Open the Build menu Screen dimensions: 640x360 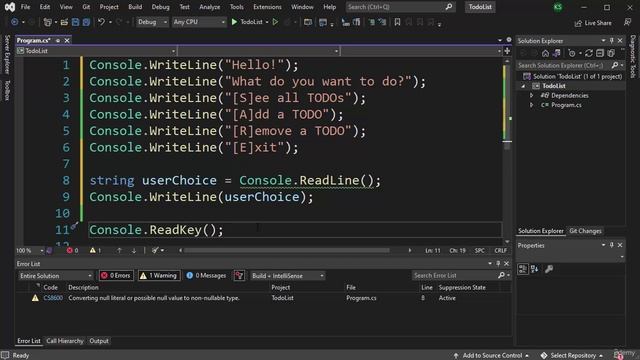click(135, 7)
